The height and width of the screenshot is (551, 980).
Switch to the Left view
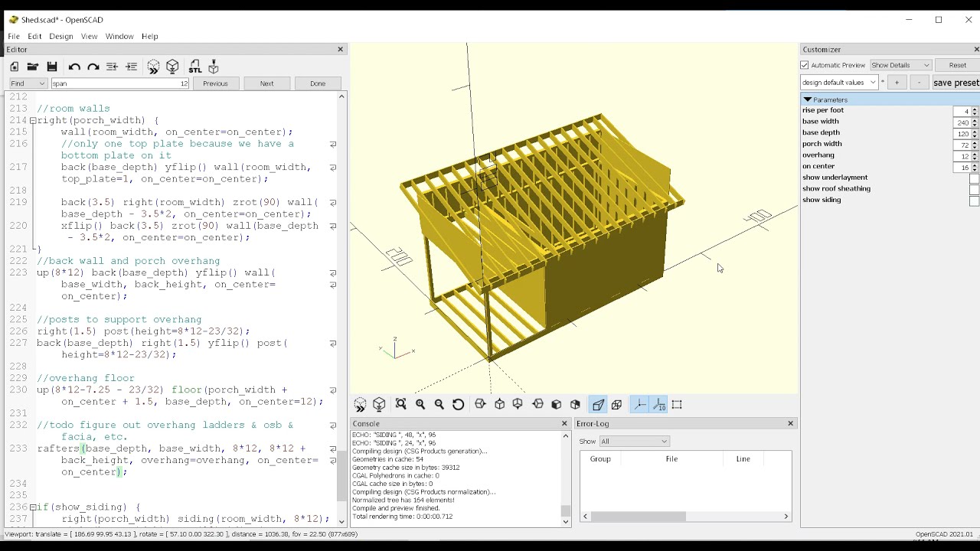[537, 404]
